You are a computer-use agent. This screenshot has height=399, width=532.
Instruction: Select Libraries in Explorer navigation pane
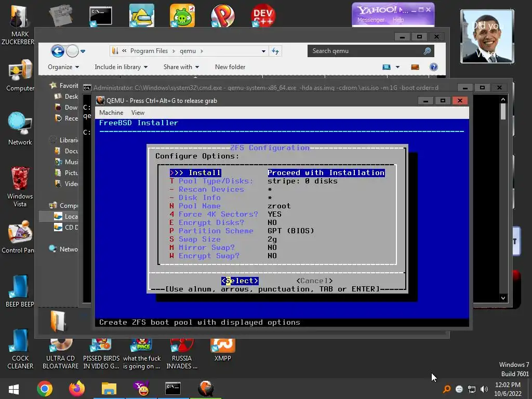click(64, 140)
